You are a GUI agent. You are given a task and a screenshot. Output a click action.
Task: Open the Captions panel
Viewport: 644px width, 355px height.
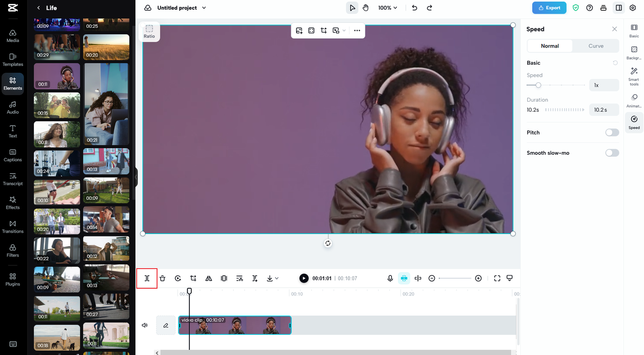coord(13,155)
